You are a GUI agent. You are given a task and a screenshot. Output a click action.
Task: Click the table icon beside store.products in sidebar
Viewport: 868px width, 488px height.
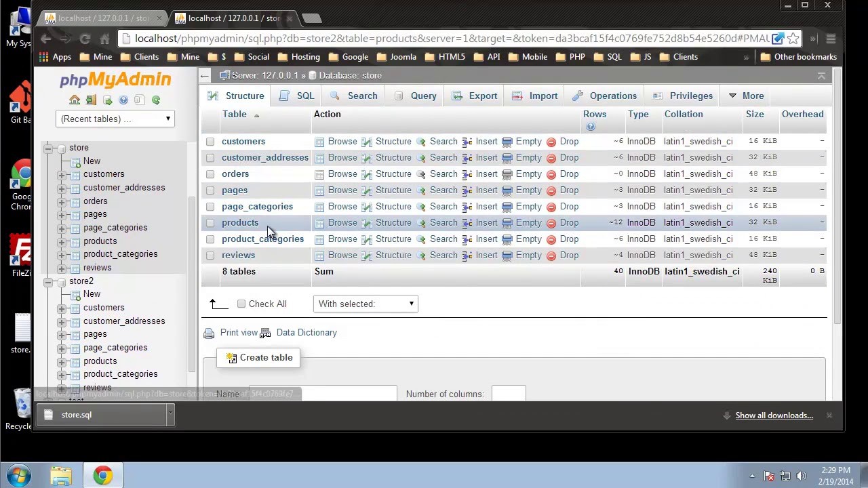pyautogui.click(x=75, y=241)
